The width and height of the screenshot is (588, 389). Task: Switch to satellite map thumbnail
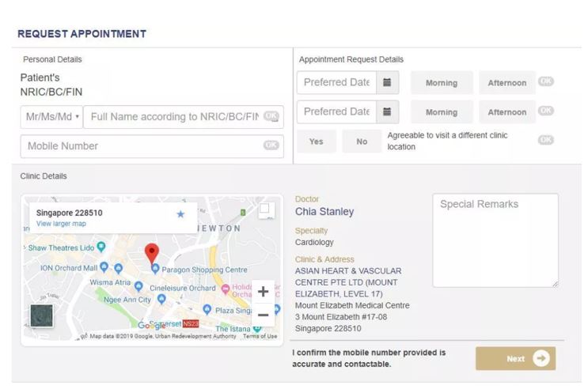[x=41, y=315]
